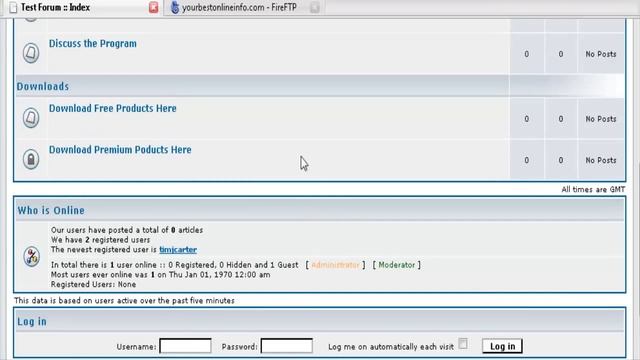This screenshot has height=360, width=640.
Task: Click the 'We have 2 registered users' text
Action: click(100, 240)
